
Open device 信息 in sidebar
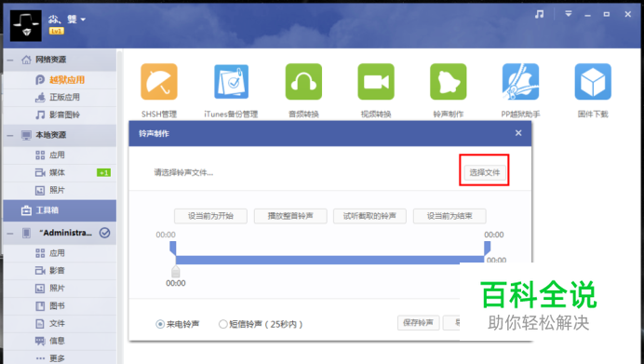[x=60, y=341]
